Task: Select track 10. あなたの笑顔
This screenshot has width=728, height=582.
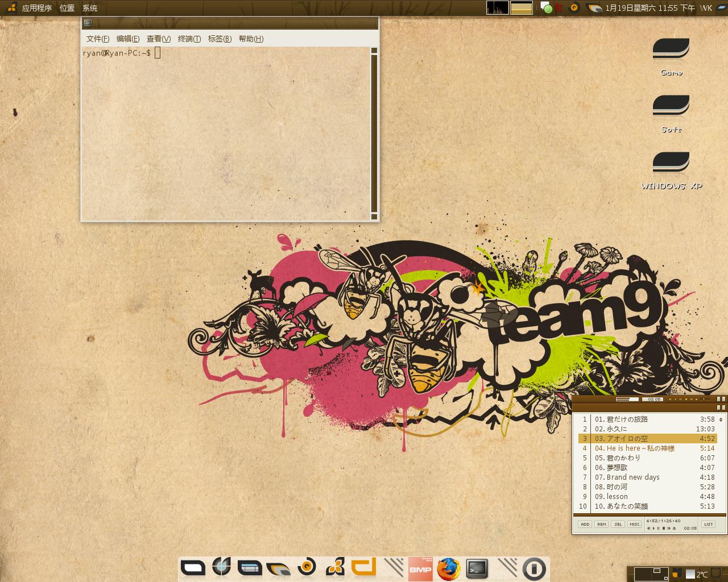Action: coord(647,506)
